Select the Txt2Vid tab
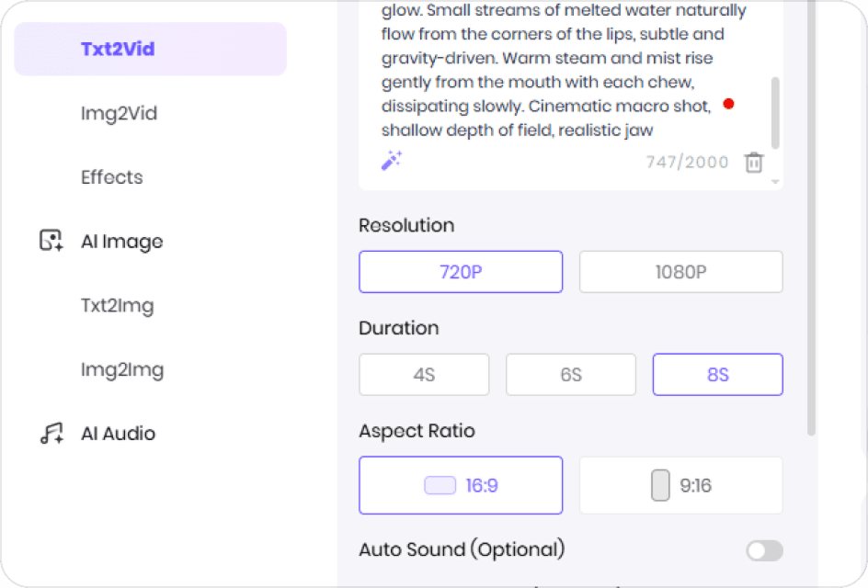Screen dimensions: 868x588 pos(117,49)
